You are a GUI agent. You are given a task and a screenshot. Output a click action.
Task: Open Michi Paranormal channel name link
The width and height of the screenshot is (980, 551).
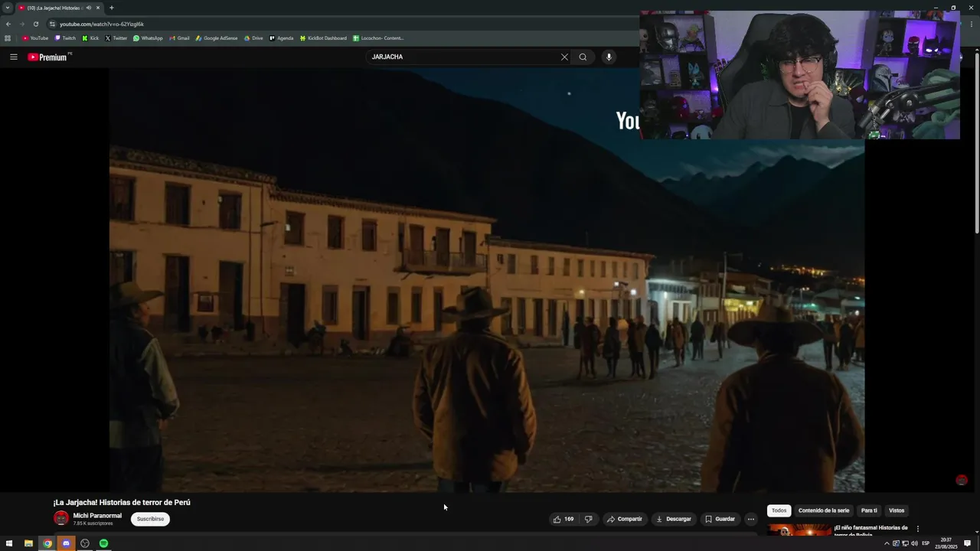[x=97, y=516]
